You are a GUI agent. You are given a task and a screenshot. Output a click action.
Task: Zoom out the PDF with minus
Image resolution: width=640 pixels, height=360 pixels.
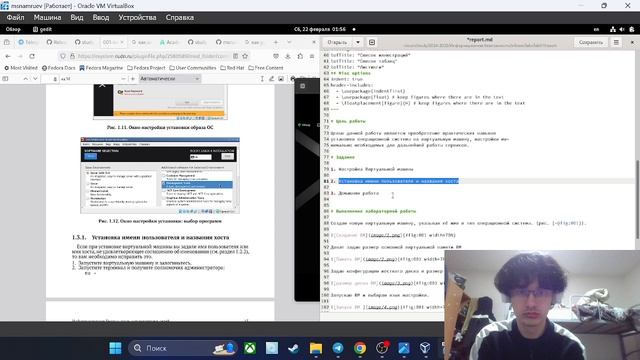pos(123,79)
